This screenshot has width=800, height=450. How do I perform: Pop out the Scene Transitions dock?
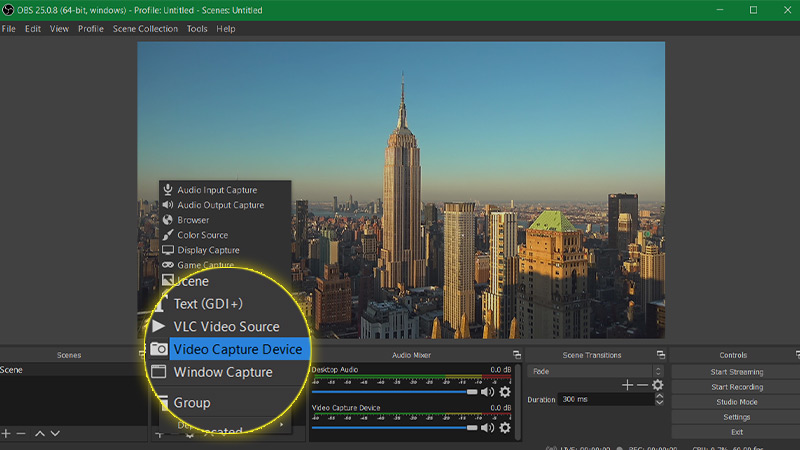click(661, 355)
